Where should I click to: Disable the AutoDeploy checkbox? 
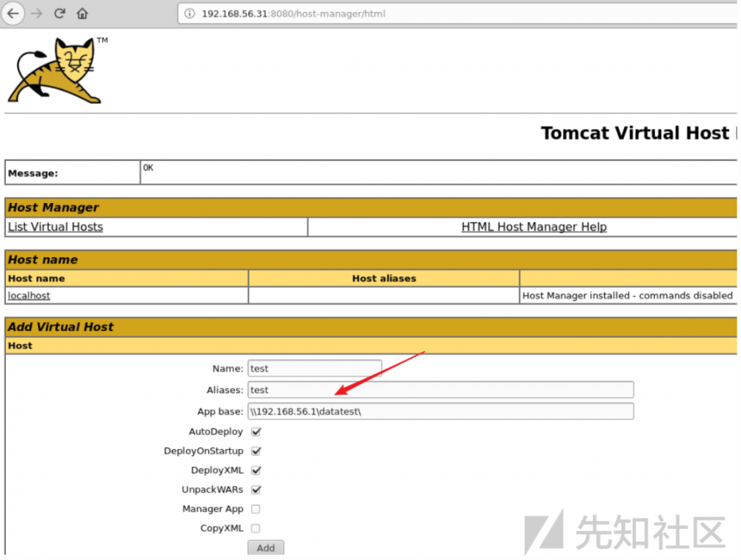click(256, 432)
